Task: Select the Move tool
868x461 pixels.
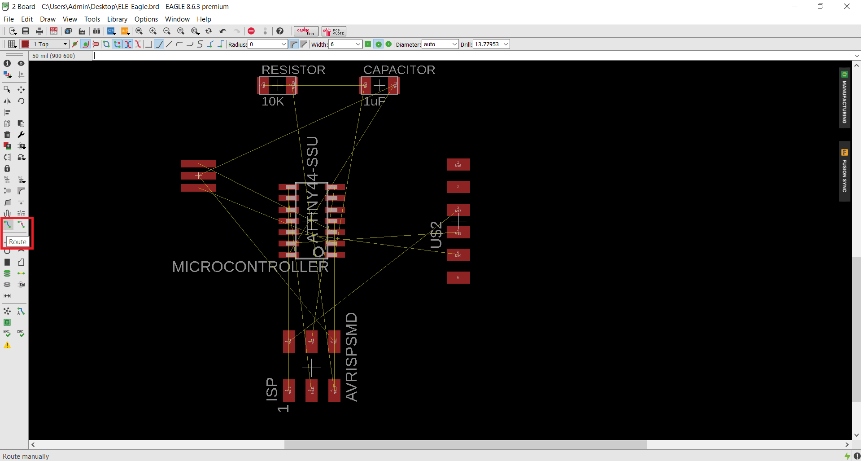Action: point(21,90)
